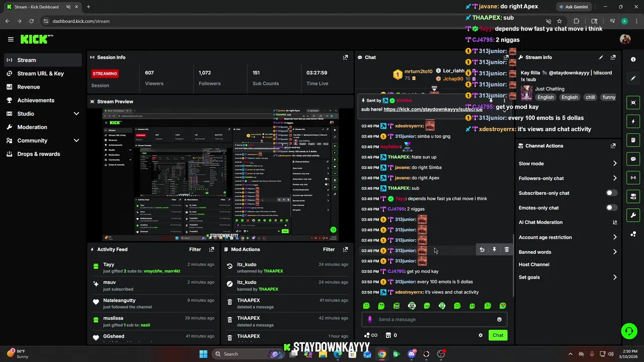Screen dimensions: 644x362
Task: Click the funny tag in Stream info
Action: (x=609, y=97)
